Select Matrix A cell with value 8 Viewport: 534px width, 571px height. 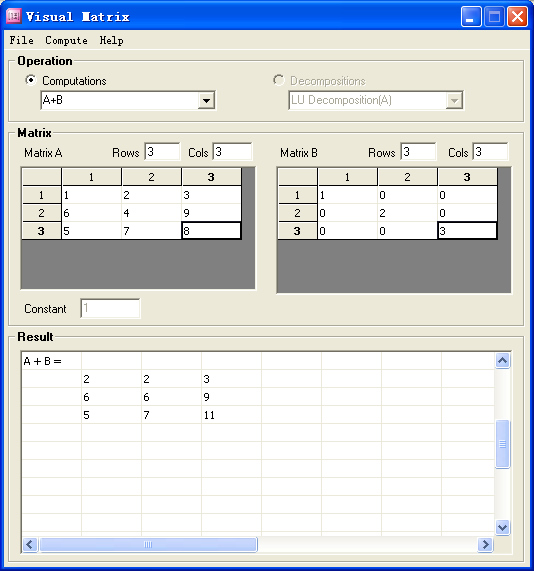pos(211,231)
